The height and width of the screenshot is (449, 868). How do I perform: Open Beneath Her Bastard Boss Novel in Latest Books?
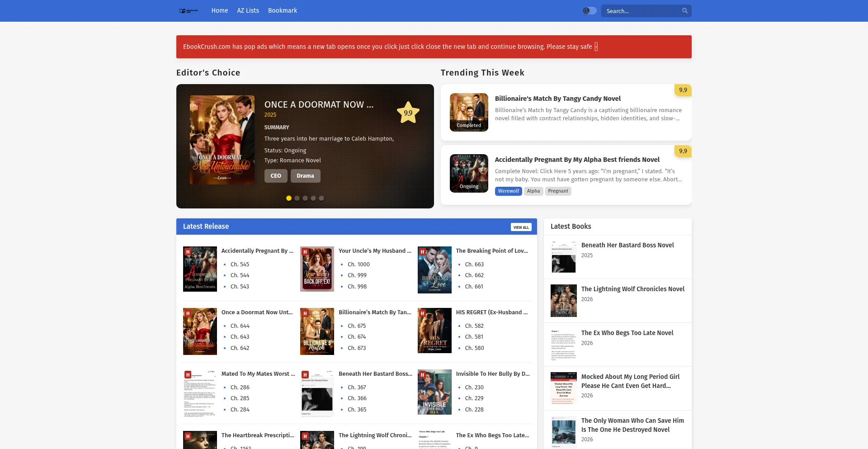point(627,245)
